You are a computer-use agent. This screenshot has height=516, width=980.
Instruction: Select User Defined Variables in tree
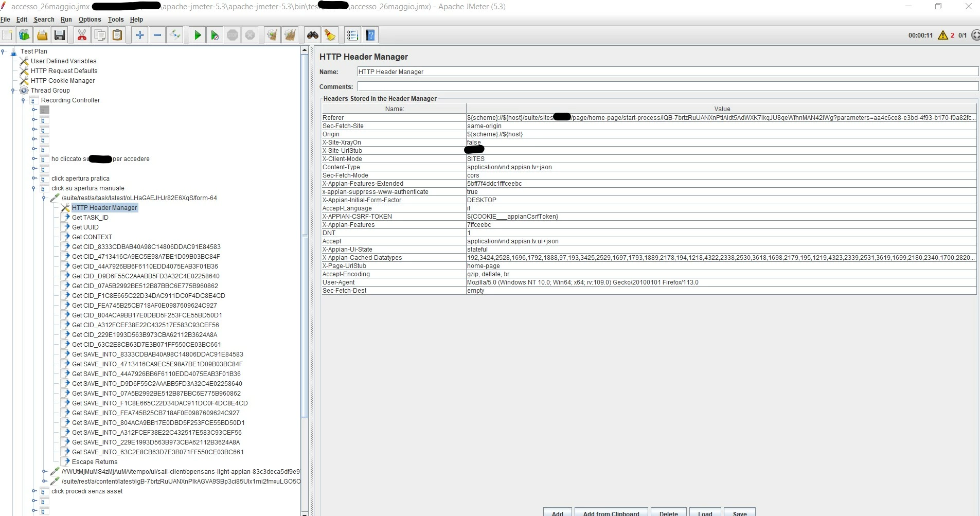63,61
